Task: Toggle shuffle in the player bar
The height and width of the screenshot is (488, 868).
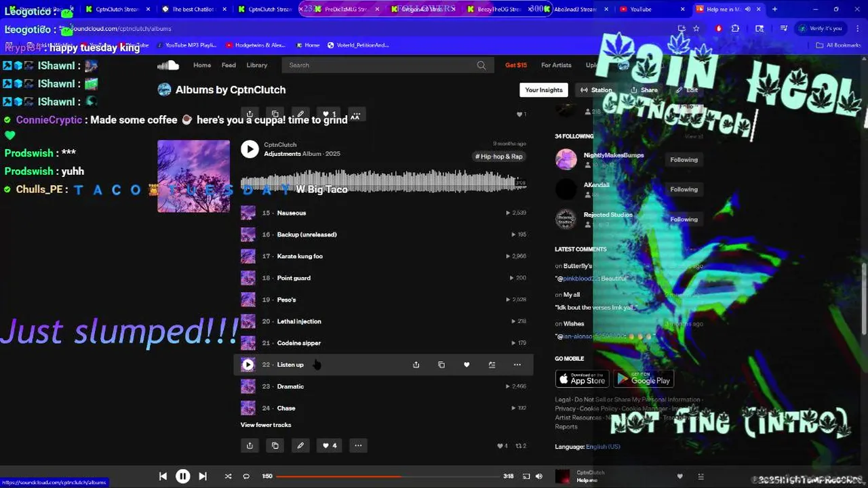Action: pyautogui.click(x=228, y=476)
